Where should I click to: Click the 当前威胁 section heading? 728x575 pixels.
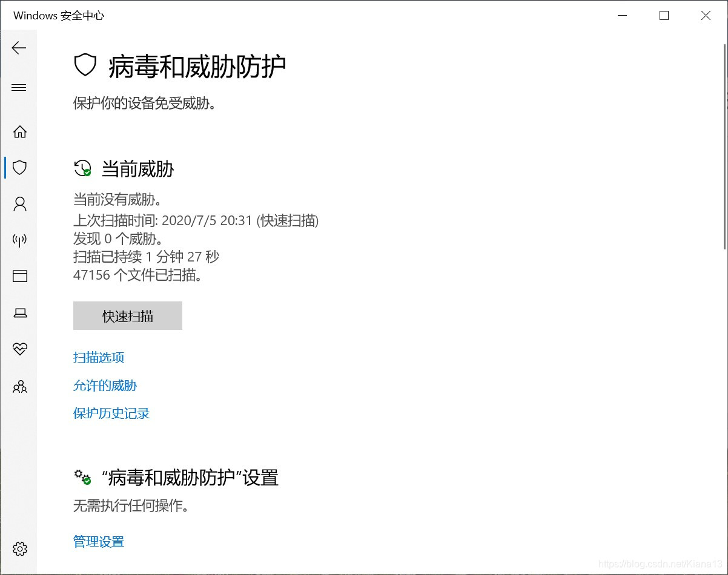(137, 169)
